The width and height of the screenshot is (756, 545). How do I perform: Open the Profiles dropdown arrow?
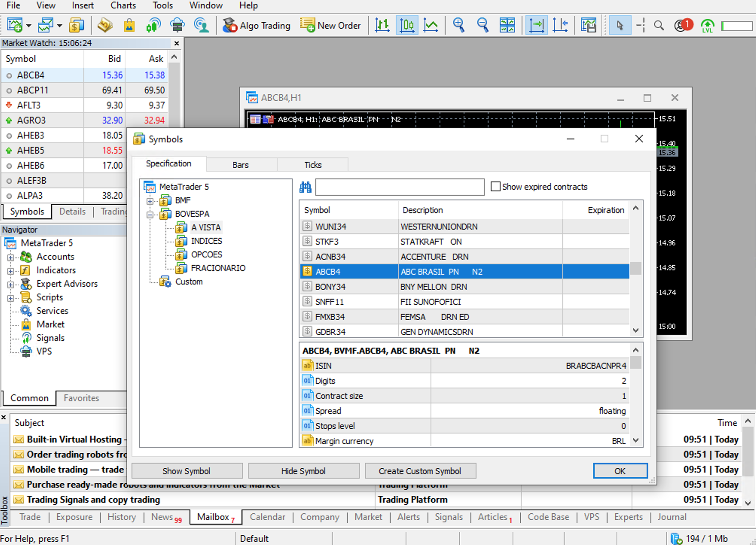pyautogui.click(x=60, y=26)
